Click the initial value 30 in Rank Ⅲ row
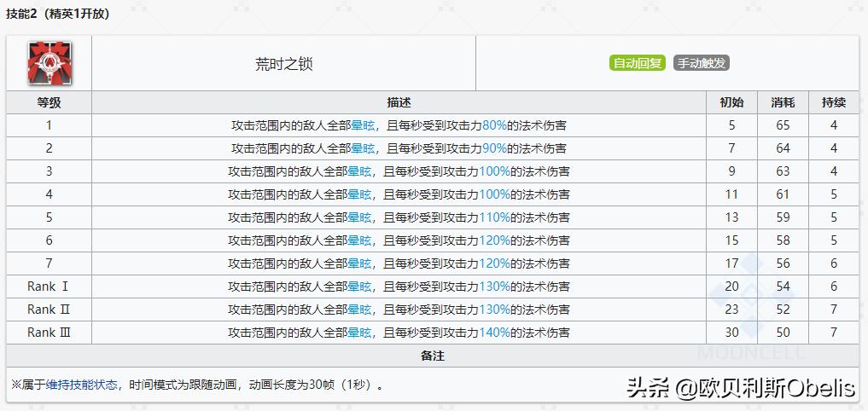This screenshot has width=868, height=411. 731,333
